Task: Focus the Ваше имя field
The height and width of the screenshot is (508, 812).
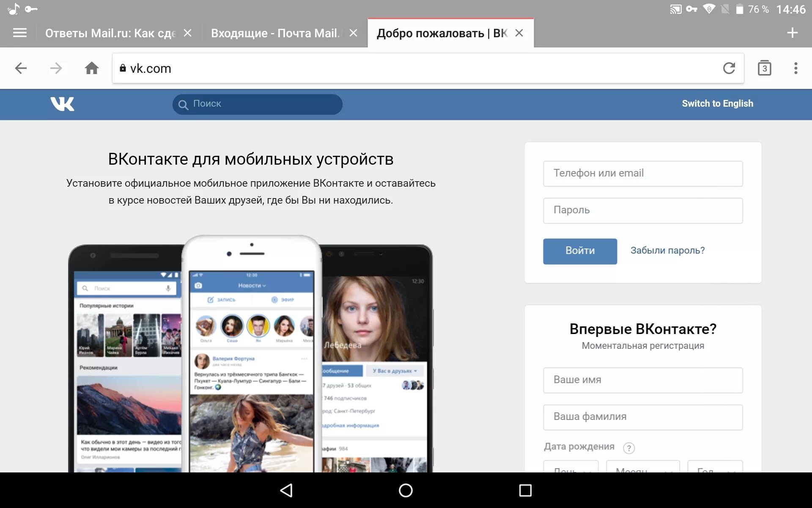Action: 643,380
